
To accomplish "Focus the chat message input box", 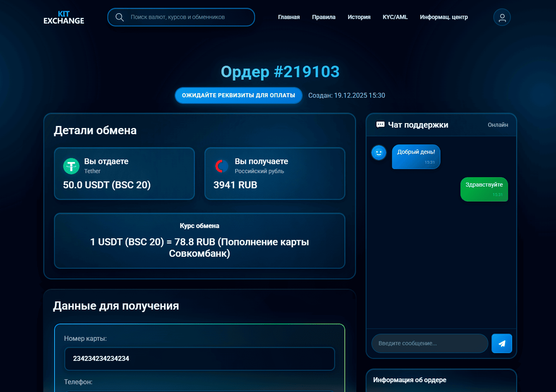I will 430,343.
